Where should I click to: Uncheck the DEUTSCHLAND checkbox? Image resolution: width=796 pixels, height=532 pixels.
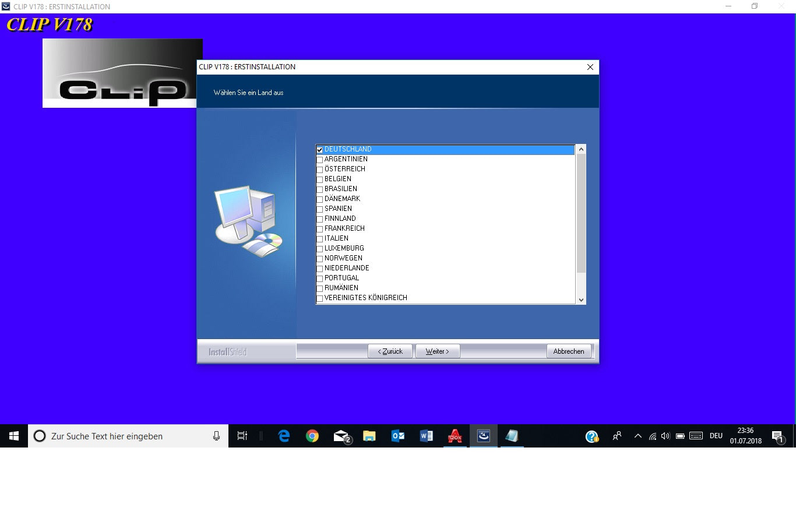[x=319, y=150]
